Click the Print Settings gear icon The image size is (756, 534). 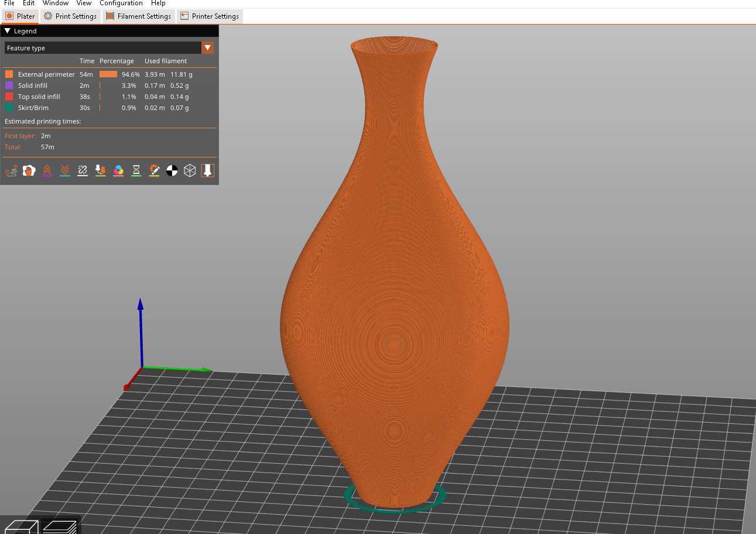click(x=48, y=16)
